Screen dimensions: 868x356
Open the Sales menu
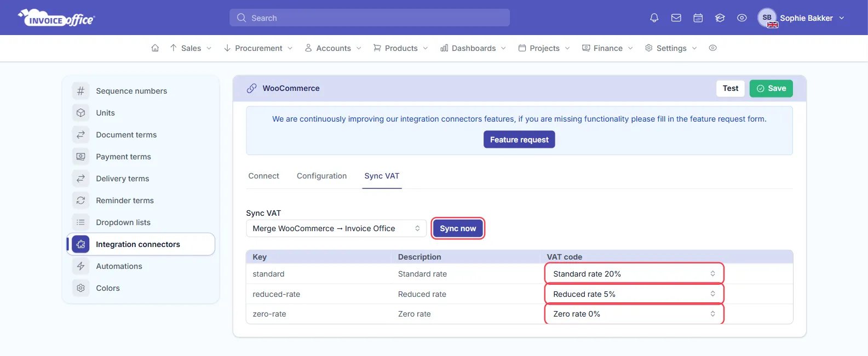[x=191, y=48]
